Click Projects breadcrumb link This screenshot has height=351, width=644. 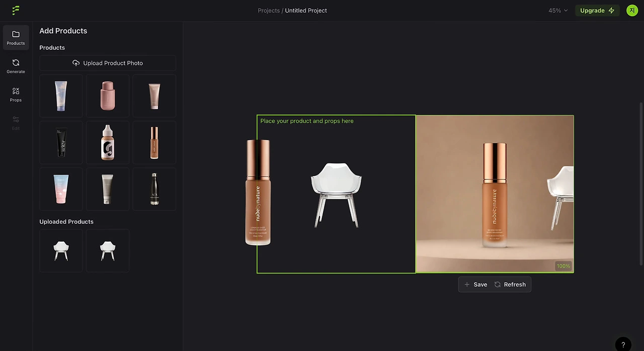tap(269, 11)
